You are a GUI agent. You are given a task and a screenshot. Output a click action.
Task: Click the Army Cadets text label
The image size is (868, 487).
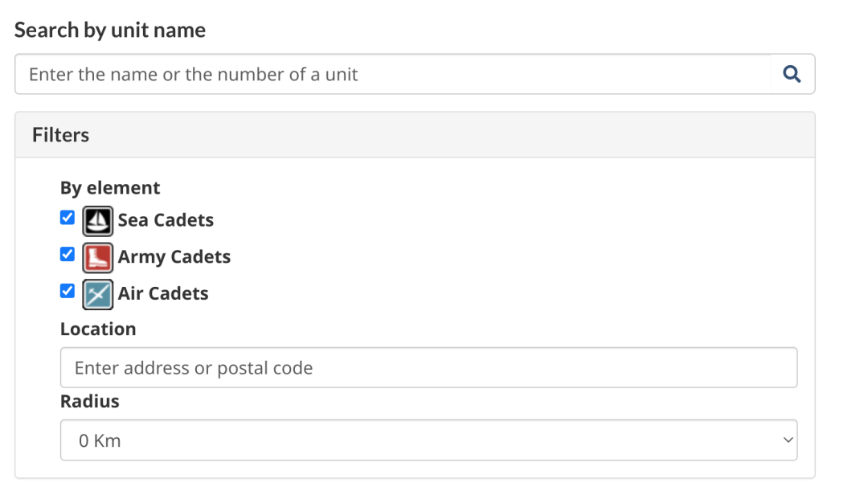(x=174, y=257)
